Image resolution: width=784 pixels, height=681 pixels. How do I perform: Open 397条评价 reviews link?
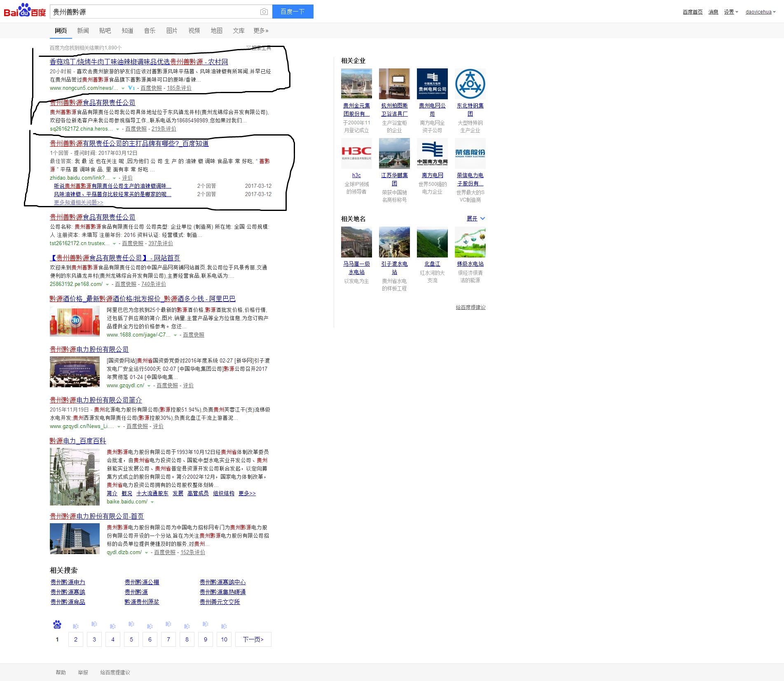pos(161,243)
